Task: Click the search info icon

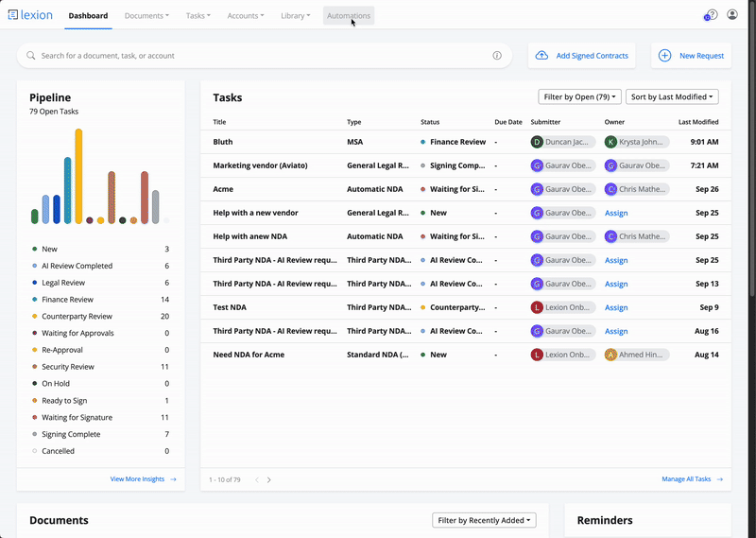Action: tap(497, 56)
